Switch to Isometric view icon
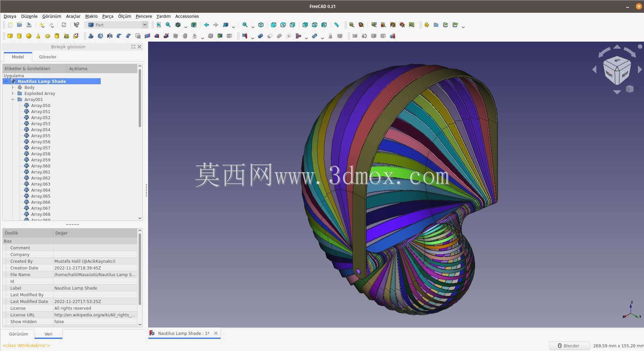 point(261,25)
